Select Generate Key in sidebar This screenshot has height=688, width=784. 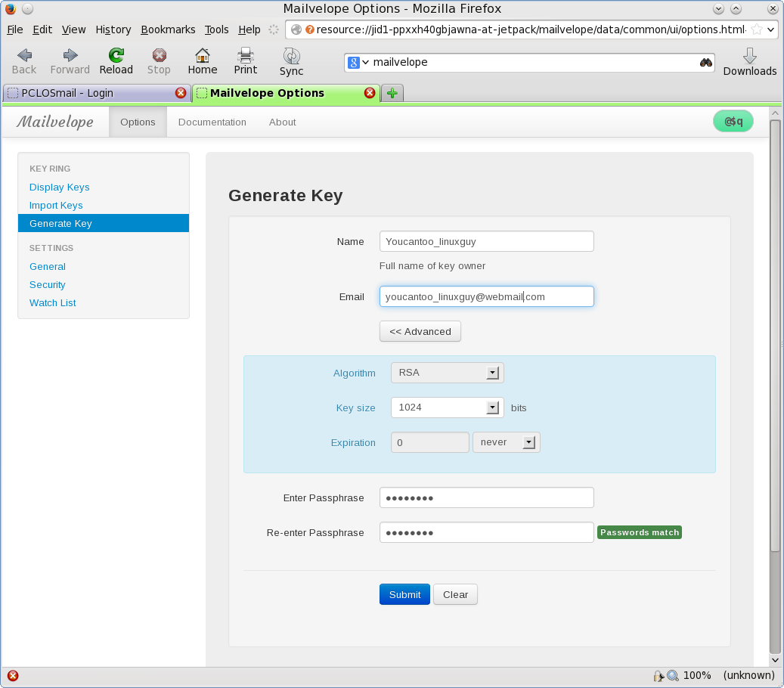pos(104,224)
